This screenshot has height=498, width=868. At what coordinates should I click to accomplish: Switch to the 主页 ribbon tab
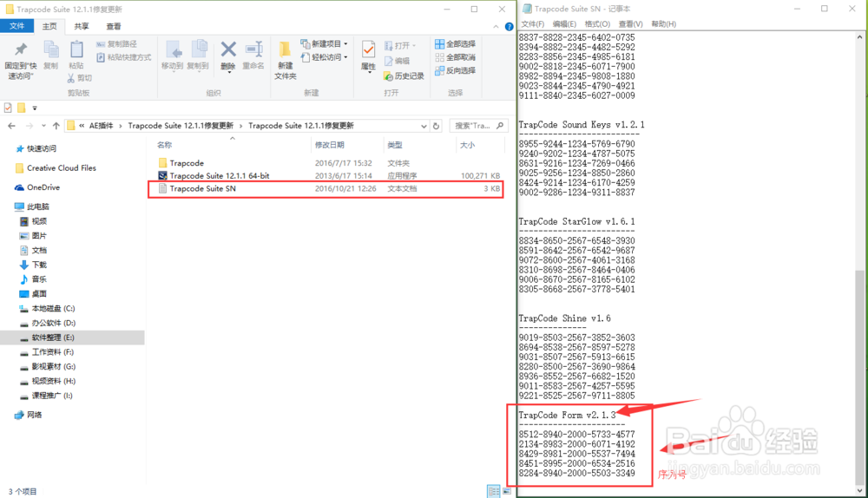click(49, 26)
